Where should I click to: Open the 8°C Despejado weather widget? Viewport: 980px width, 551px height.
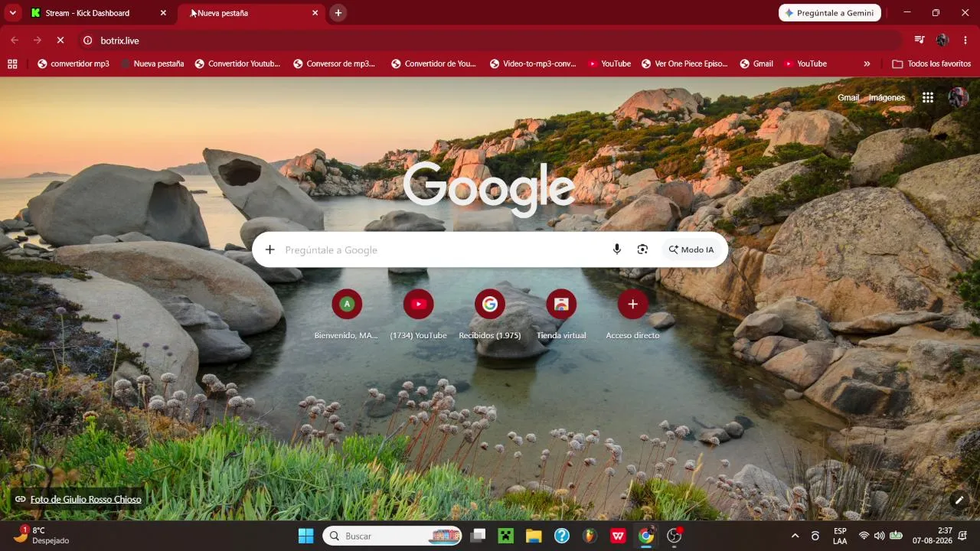click(43, 536)
